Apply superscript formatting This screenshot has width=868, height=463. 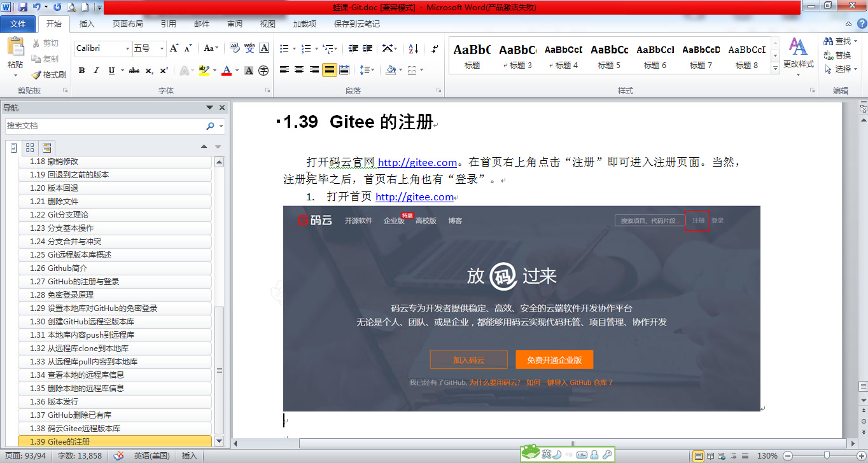coord(164,71)
